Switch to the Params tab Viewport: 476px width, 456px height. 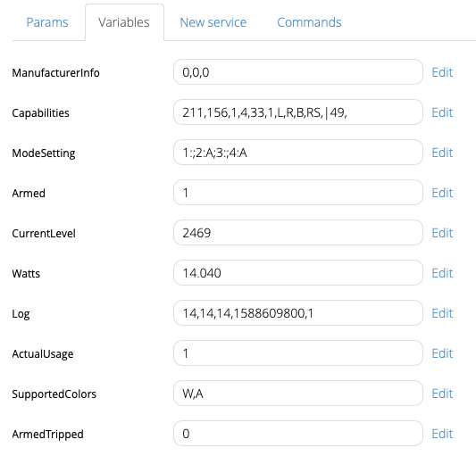tap(47, 22)
